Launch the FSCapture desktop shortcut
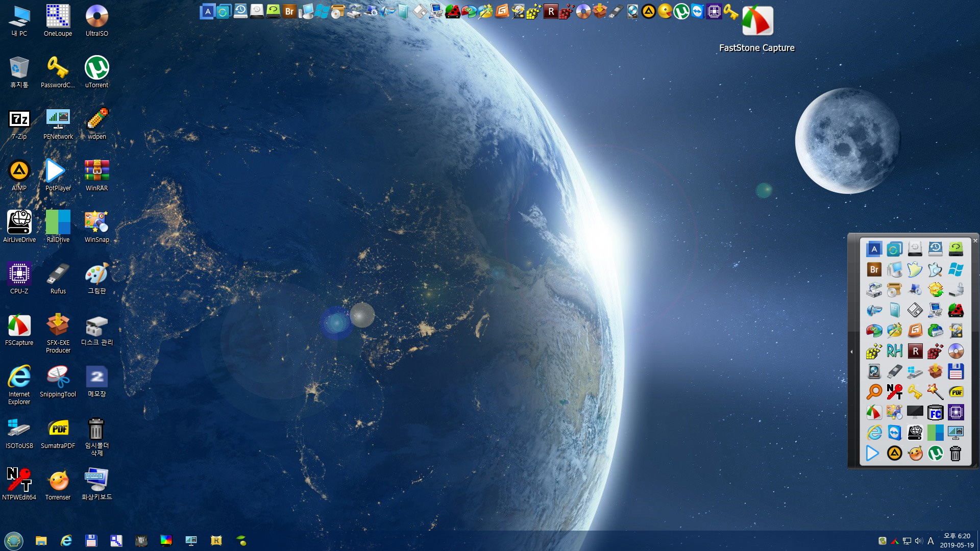980x551 pixels. point(19,331)
